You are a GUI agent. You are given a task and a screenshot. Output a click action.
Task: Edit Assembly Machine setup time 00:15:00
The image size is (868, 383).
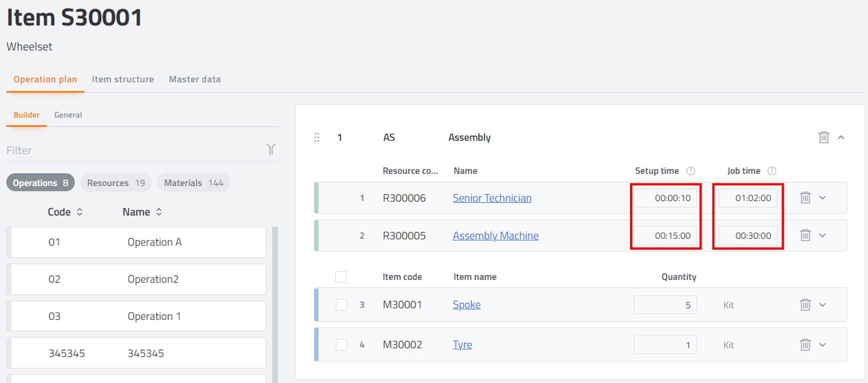[666, 235]
